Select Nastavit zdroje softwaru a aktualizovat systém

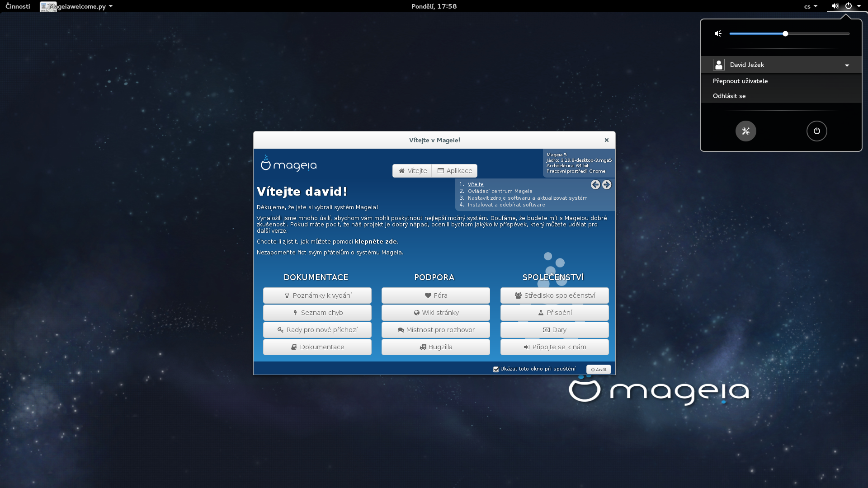point(528,198)
